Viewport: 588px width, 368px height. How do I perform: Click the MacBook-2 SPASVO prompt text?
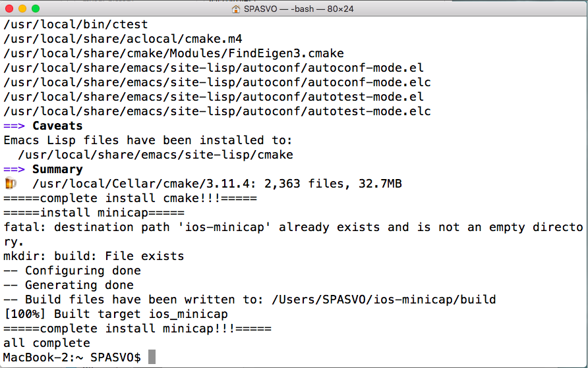click(x=72, y=357)
